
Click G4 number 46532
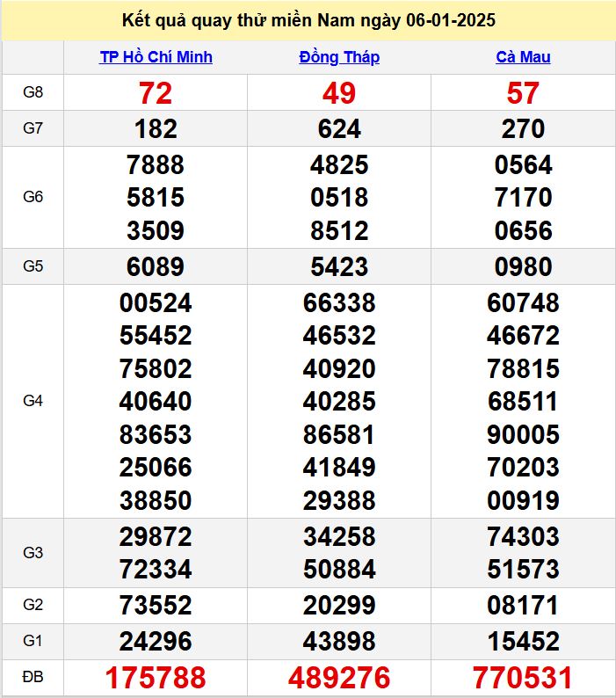[x=339, y=335]
